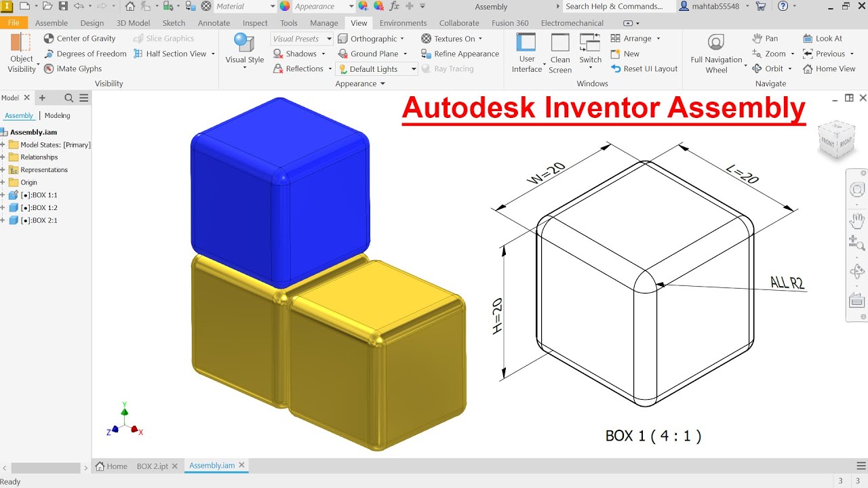Select the Assembly.iam root node

(x=33, y=132)
